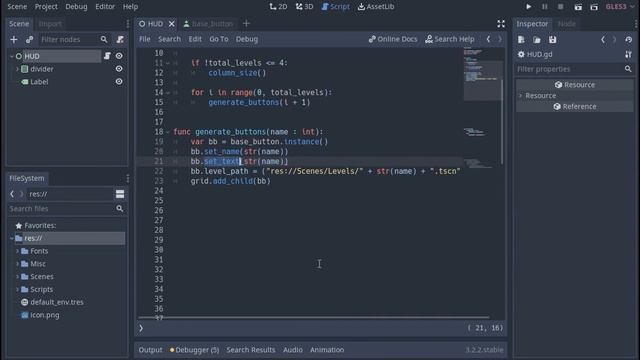The height and width of the screenshot is (360, 640).
Task: Open Inspector object history
Action: pyautogui.click(x=629, y=40)
